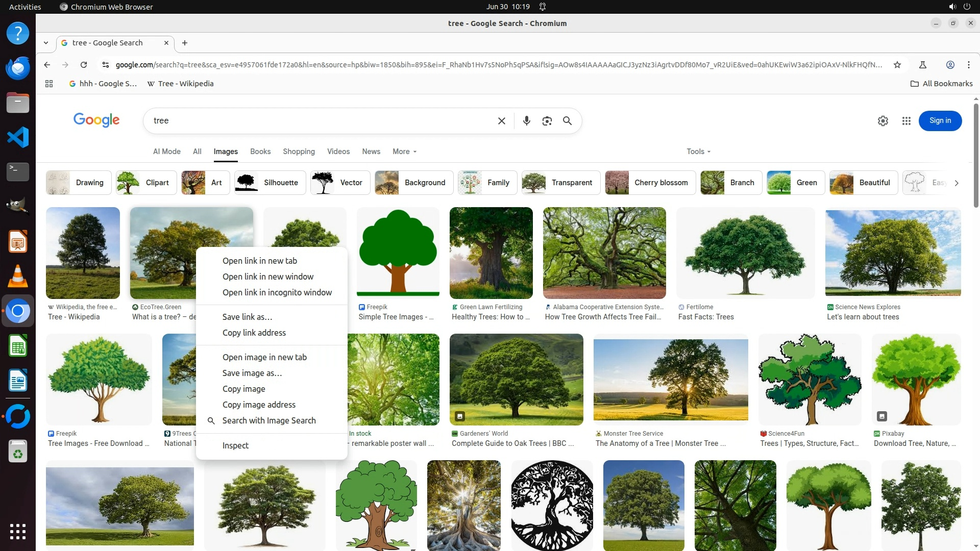The width and height of the screenshot is (980, 551).
Task: Open the tab search dropdown arrow
Action: 46,43
